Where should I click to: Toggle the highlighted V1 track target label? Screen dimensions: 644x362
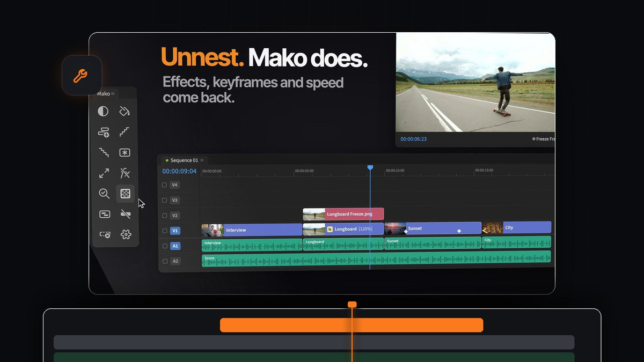[175, 231]
